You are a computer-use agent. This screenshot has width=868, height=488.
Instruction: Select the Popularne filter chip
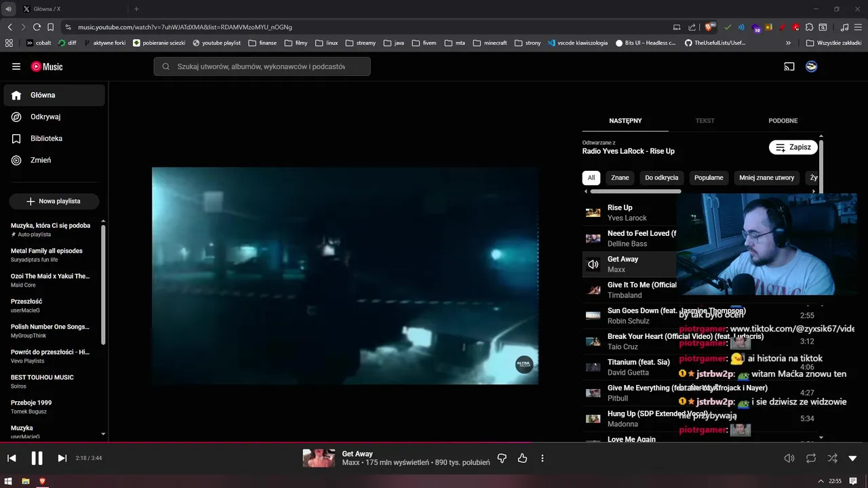point(709,178)
